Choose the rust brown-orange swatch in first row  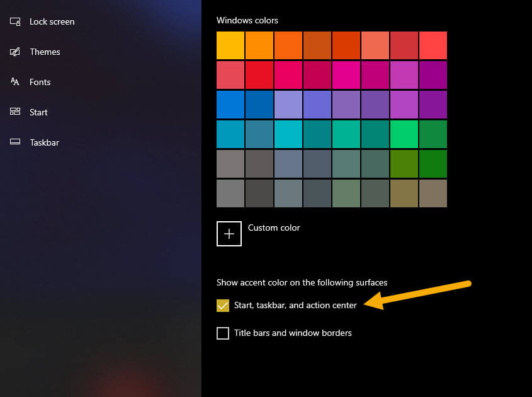pos(317,45)
